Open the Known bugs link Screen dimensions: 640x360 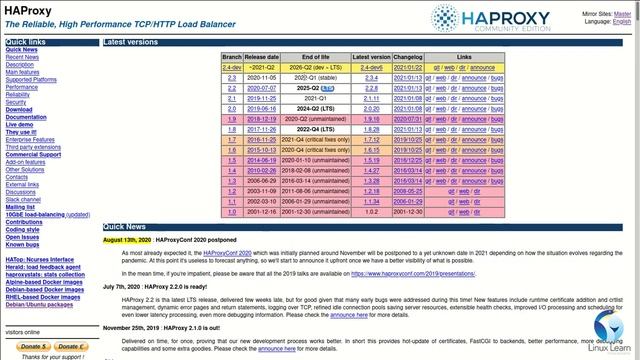pos(22,244)
